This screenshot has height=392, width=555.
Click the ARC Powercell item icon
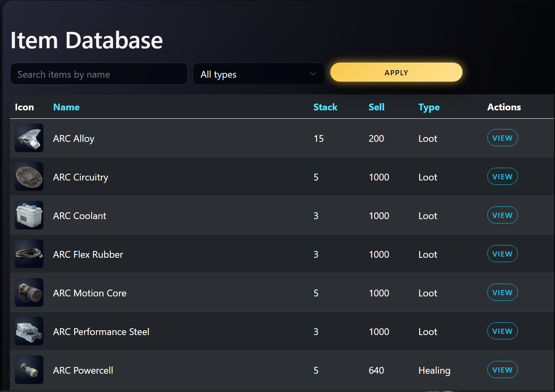coord(29,370)
